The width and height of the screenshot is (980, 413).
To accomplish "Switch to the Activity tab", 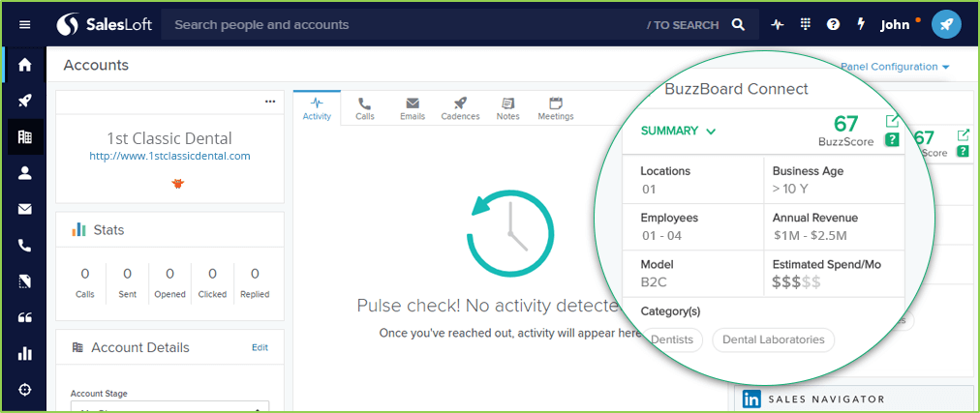I will coord(317,108).
